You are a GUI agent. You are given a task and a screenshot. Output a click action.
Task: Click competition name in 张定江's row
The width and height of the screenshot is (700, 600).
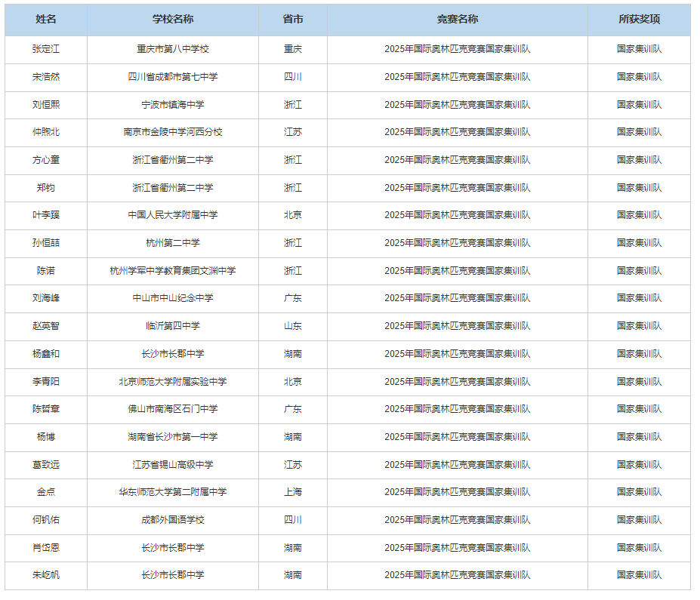(x=458, y=49)
